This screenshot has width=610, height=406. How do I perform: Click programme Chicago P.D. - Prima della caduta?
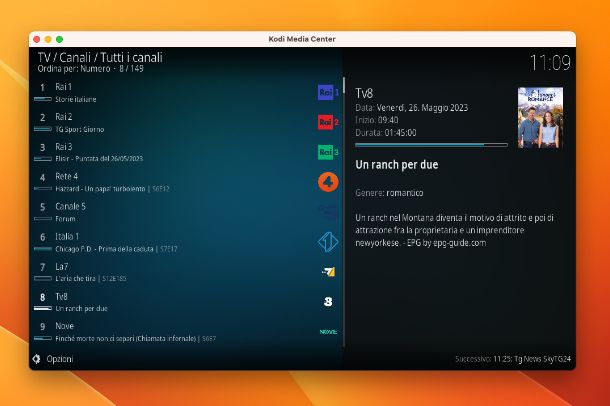click(104, 249)
